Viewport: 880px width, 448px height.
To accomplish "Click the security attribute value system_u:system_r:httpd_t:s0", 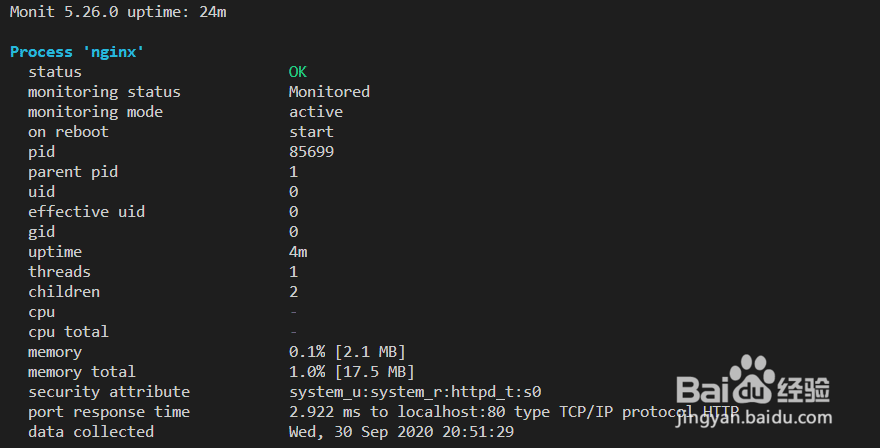I will [x=415, y=392].
